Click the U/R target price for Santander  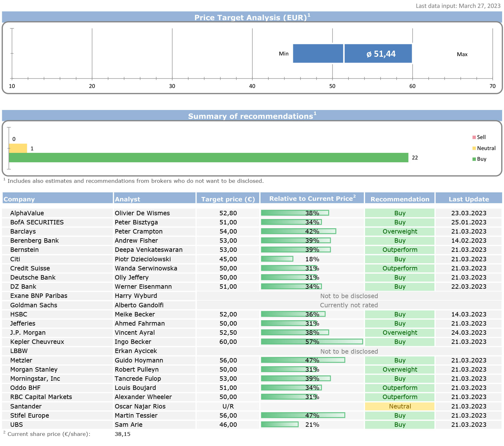tap(228, 406)
